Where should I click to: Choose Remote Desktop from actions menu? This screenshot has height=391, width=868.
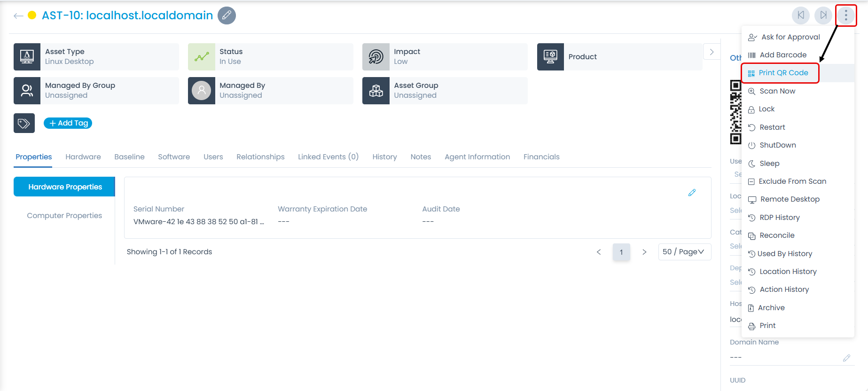790,199
